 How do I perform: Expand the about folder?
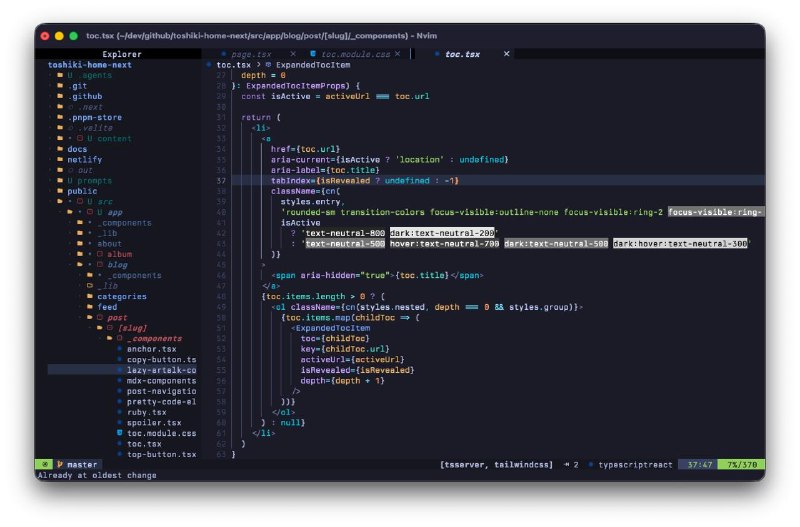click(x=109, y=243)
